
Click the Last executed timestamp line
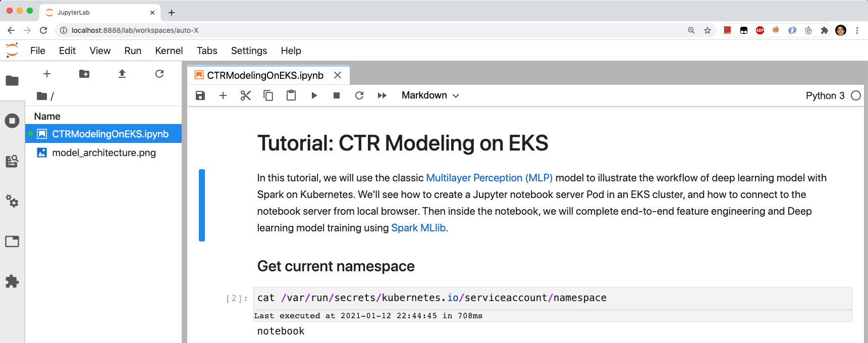click(368, 316)
